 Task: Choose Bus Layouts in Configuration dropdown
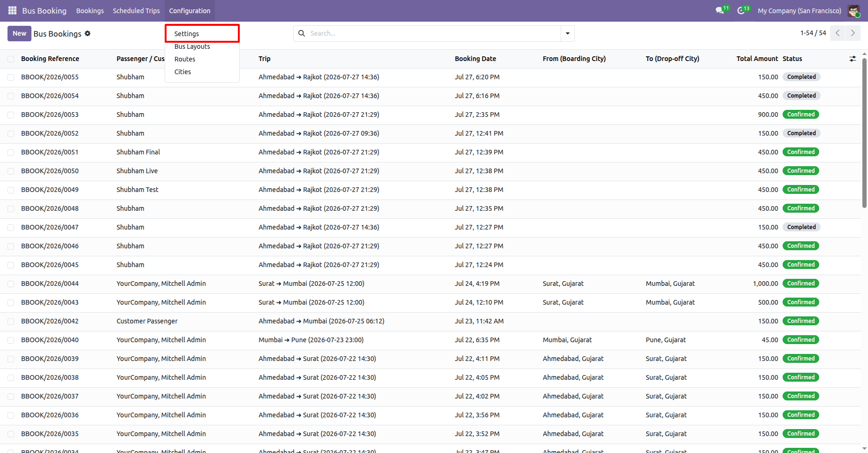pyautogui.click(x=202, y=46)
